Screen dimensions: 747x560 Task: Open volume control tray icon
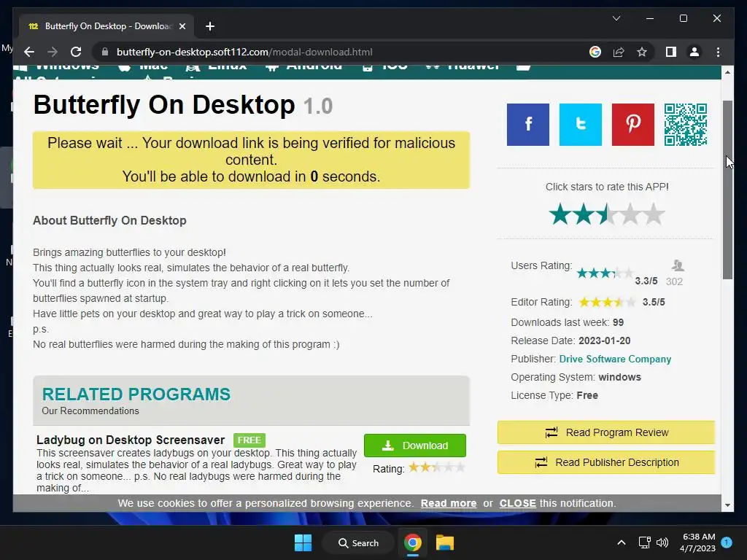click(x=662, y=542)
